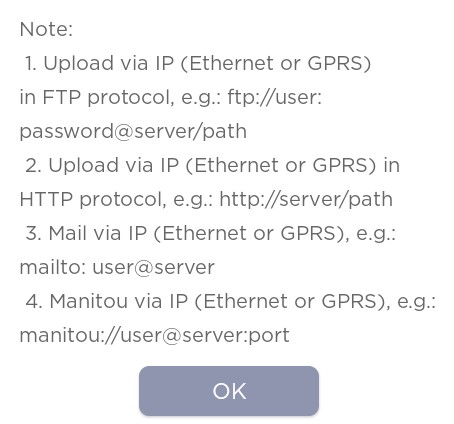Viewport: 454px width, 424px height.
Task: Click '(Ethernet or GPRS)' in note 2
Action: coord(281,165)
